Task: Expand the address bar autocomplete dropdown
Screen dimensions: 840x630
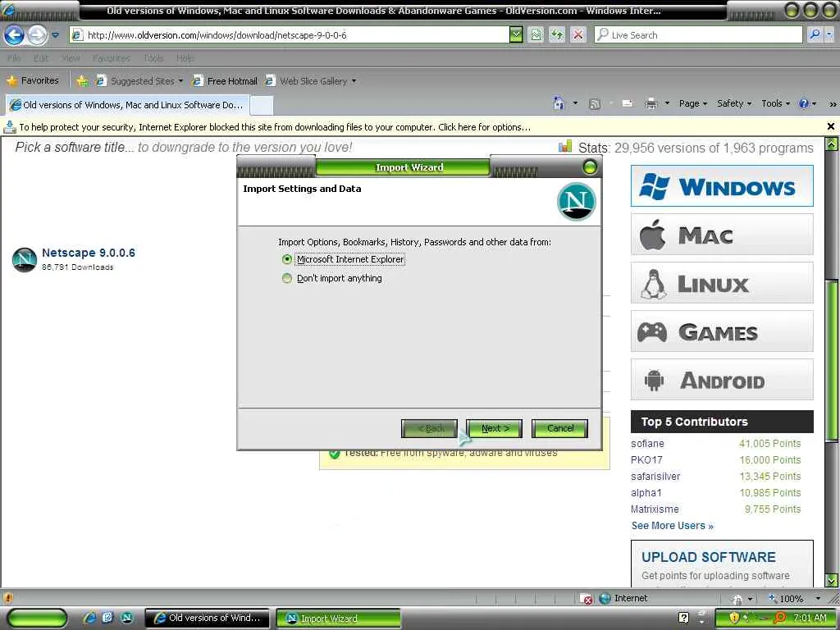Action: [516, 35]
